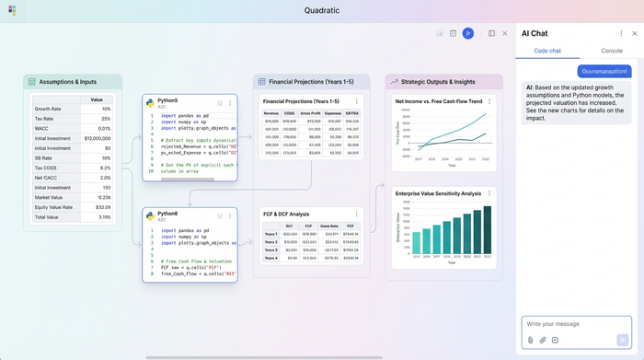Select the Years 1 row in FCF table
This screenshot has width=644, height=360.
pos(311,234)
